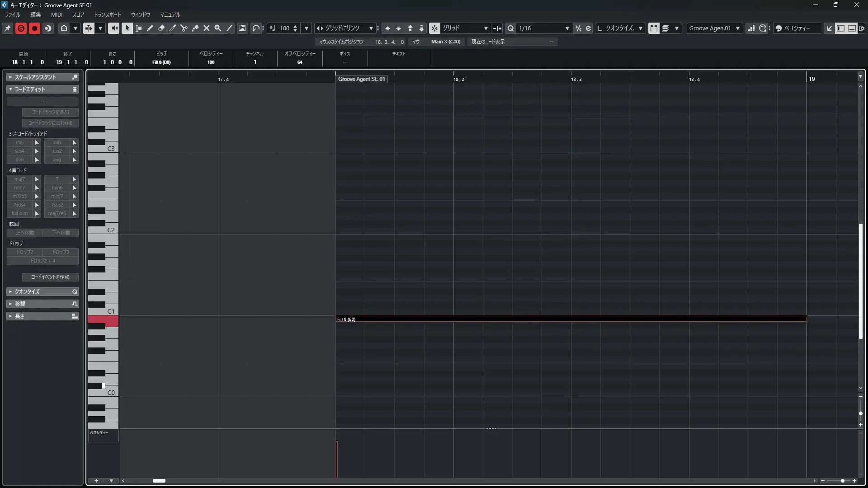Select the Object Selection arrow tool
The height and width of the screenshot is (488, 868).
coord(127,28)
